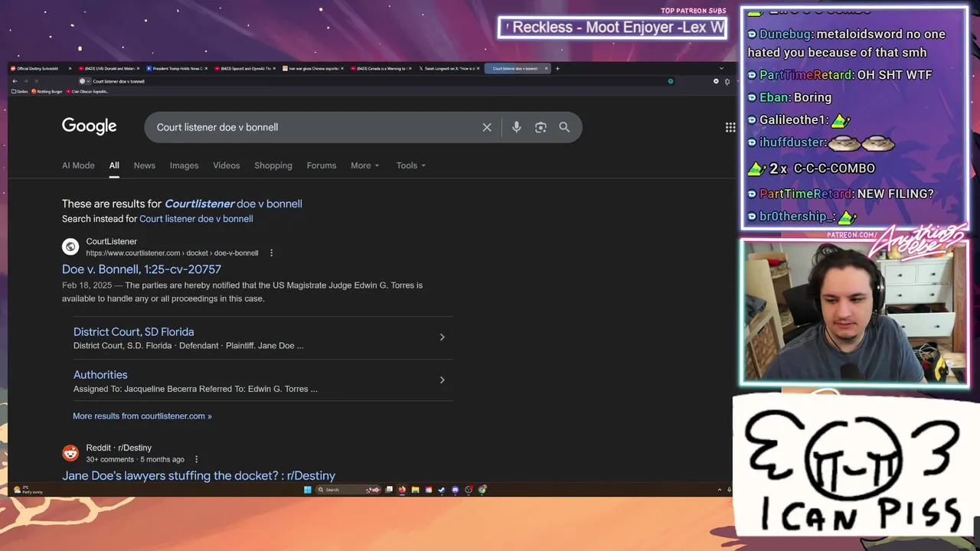Image resolution: width=980 pixels, height=551 pixels.
Task: Open the Nothing Burger bookmark
Action: coord(47,92)
